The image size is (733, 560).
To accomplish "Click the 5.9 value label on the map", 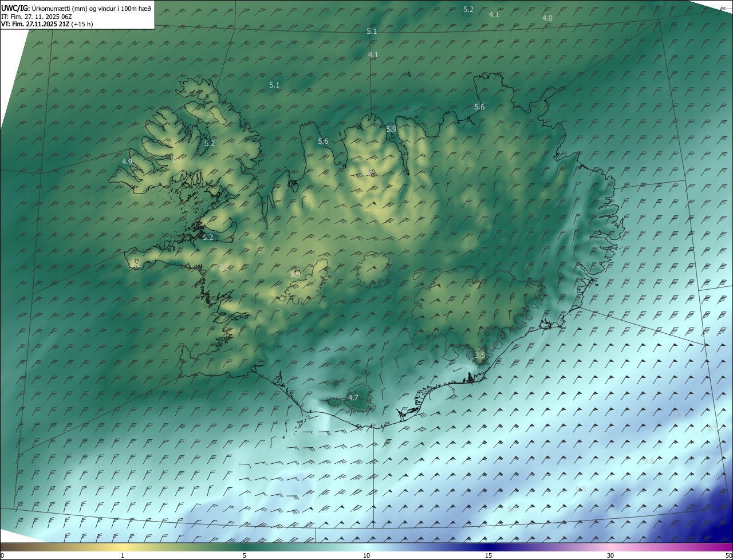I will pos(391,129).
